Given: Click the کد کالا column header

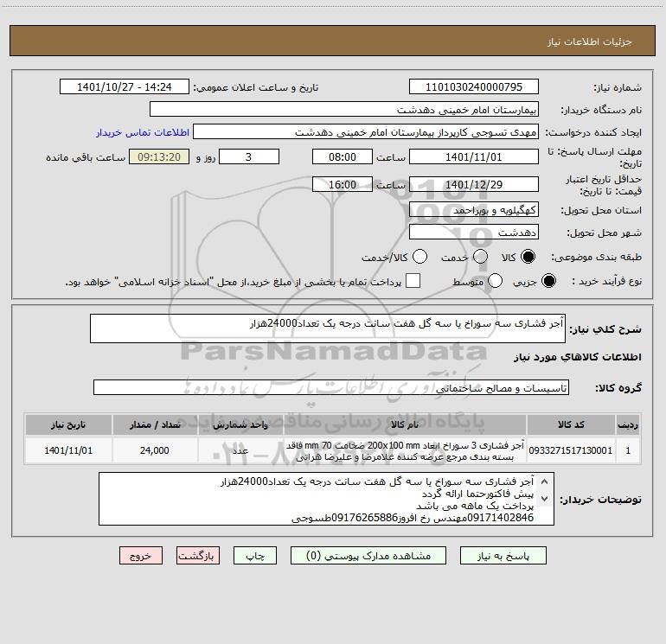Looking at the screenshot, I should click(571, 425).
